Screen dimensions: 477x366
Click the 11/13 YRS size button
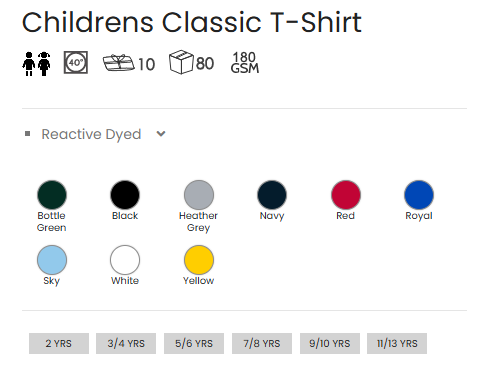(397, 343)
